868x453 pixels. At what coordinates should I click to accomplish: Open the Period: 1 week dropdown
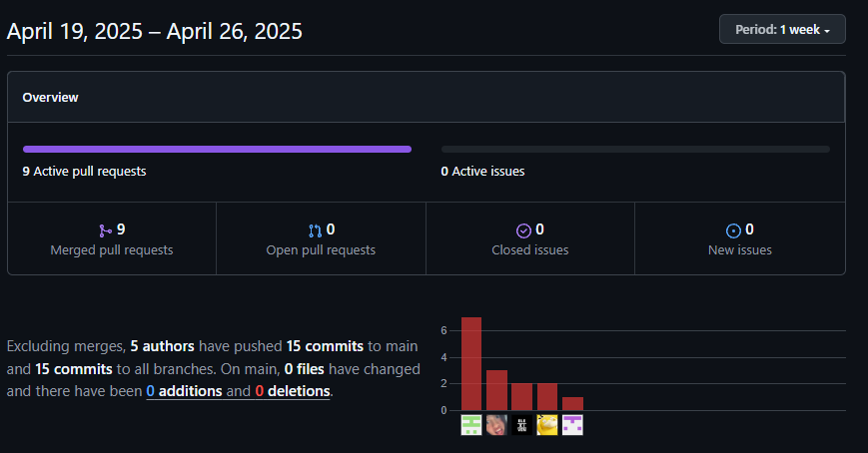pyautogui.click(x=782, y=29)
